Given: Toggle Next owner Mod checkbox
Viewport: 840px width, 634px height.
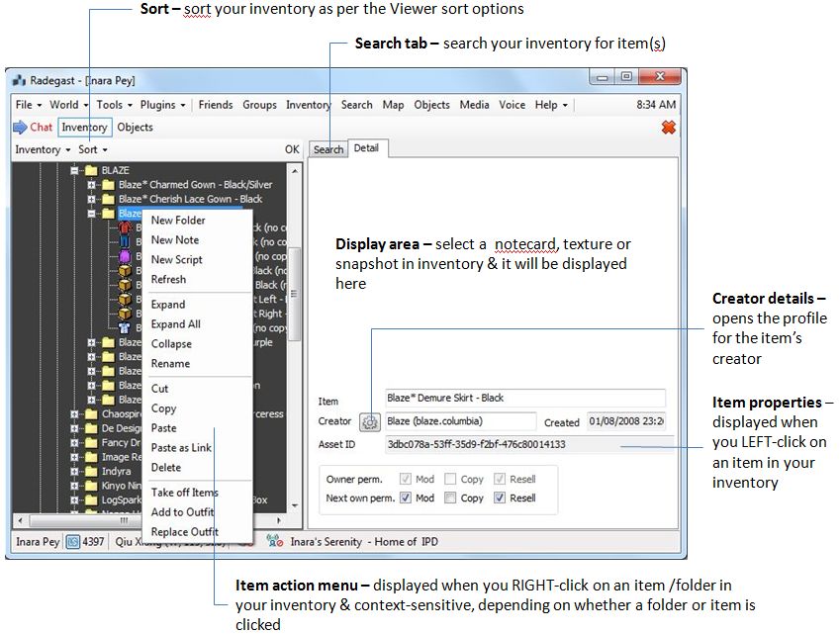Looking at the screenshot, I should [x=406, y=498].
